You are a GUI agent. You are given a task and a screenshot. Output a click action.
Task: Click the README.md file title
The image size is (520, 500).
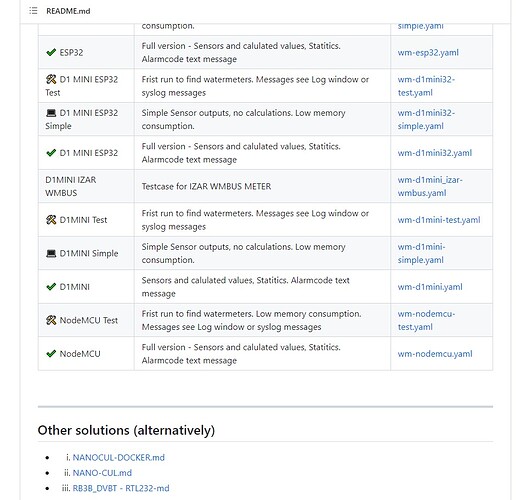tap(68, 11)
